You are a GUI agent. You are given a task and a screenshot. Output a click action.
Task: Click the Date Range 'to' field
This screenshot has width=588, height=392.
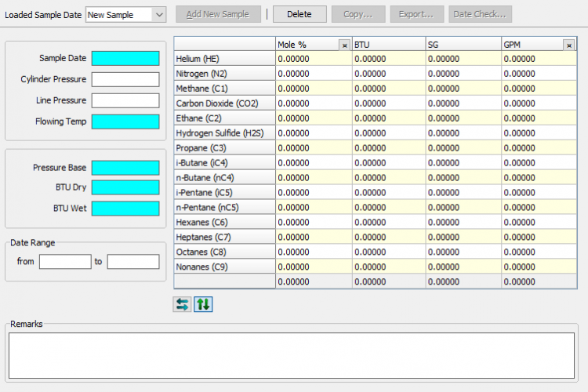pos(133,261)
